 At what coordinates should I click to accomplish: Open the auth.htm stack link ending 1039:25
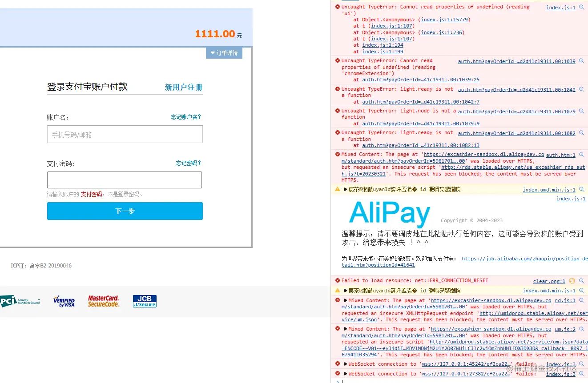coord(421,80)
